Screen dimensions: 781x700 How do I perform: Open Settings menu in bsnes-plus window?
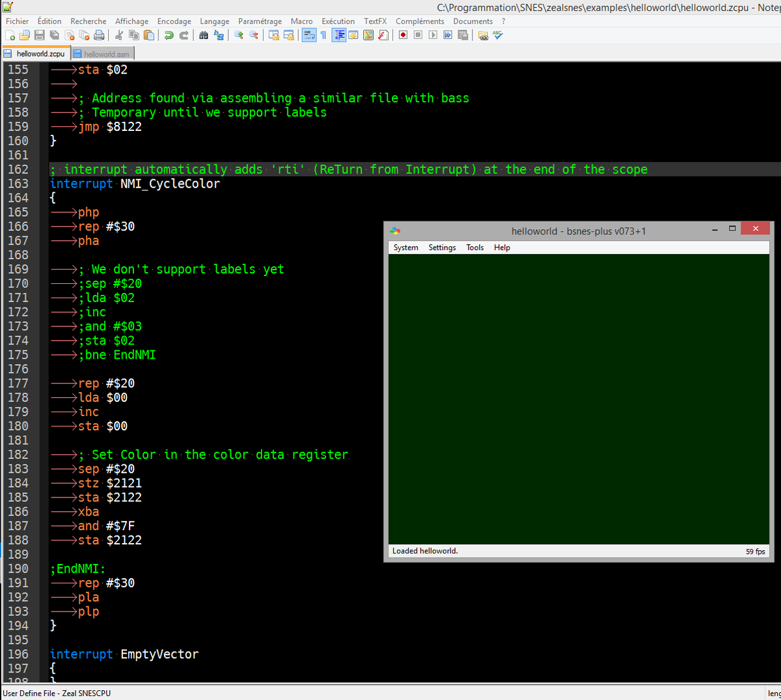tap(443, 247)
